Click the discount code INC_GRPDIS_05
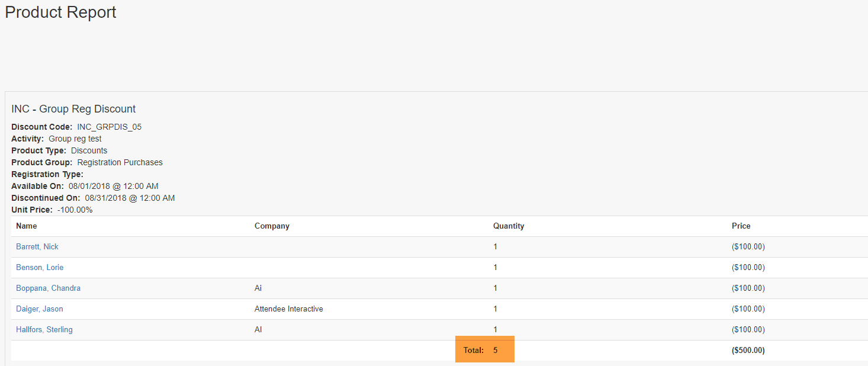868x366 pixels. 109,127
